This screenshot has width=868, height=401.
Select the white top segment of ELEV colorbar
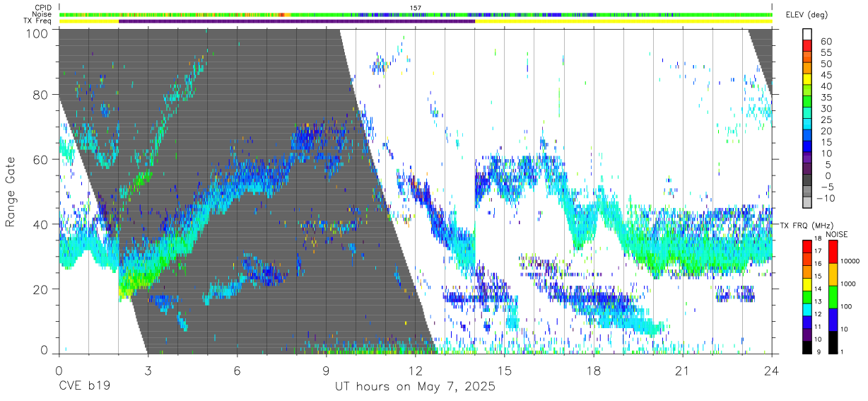point(807,34)
